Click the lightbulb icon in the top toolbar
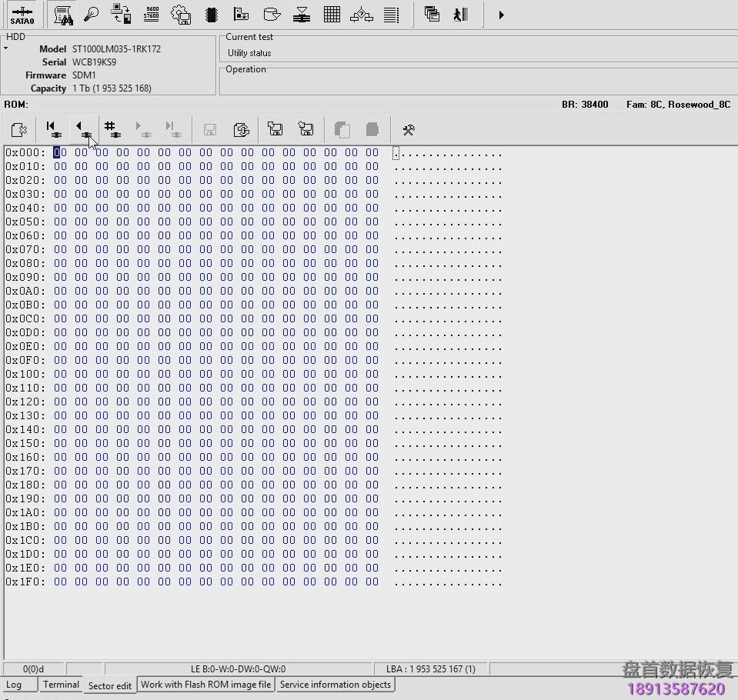The width and height of the screenshot is (738, 700). pos(92,15)
